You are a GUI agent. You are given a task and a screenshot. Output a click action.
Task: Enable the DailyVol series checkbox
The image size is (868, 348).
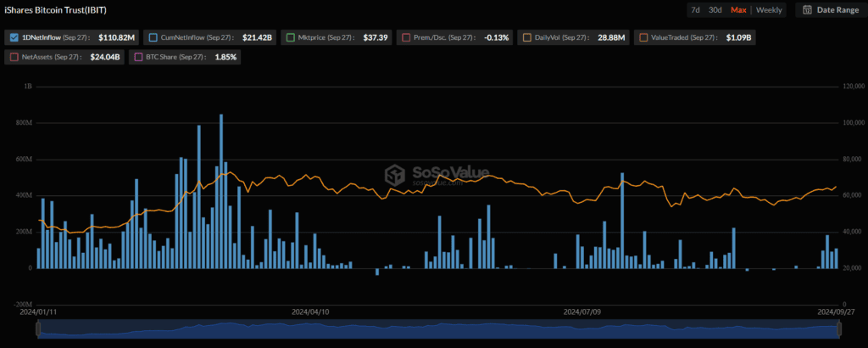pyautogui.click(x=526, y=37)
